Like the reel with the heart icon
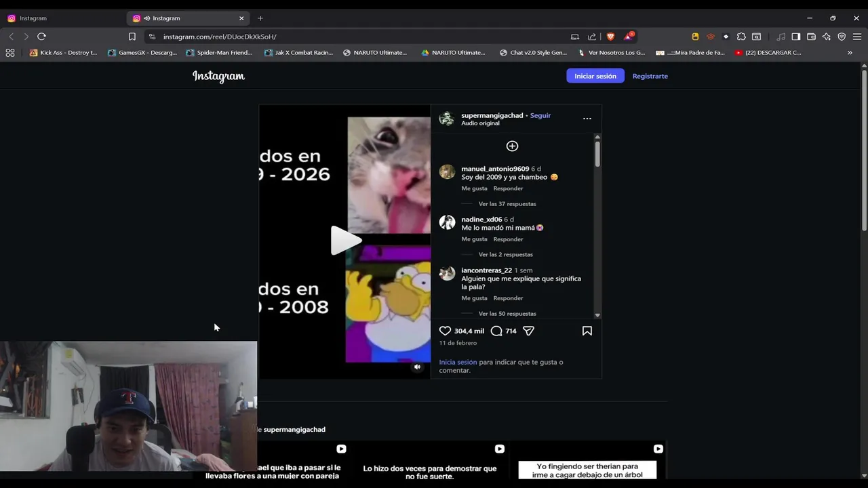This screenshot has width=868, height=488. click(445, 331)
